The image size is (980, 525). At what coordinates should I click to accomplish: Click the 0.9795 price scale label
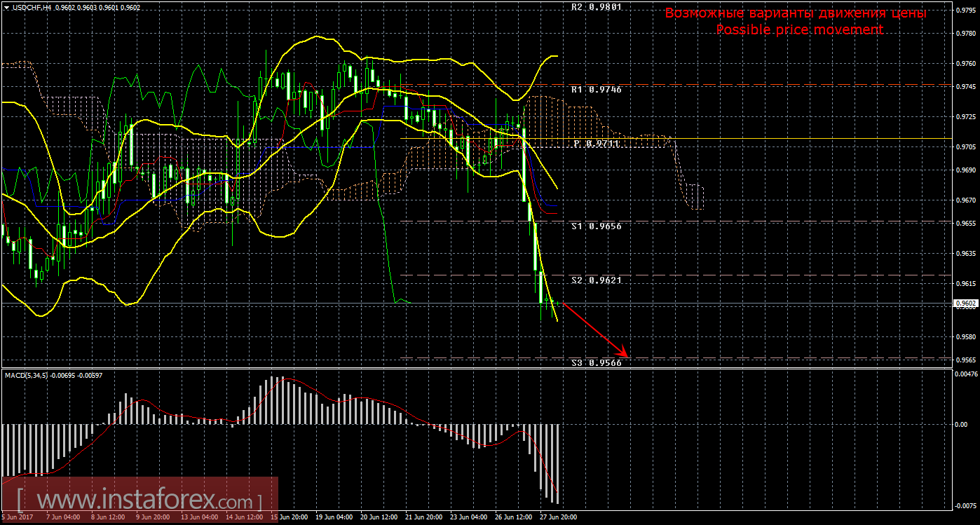pos(965,11)
